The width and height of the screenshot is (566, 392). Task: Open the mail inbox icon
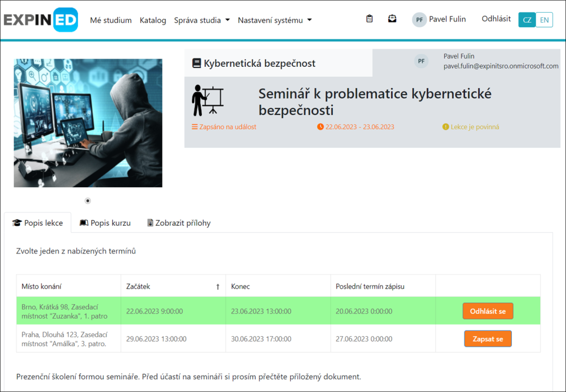point(392,19)
